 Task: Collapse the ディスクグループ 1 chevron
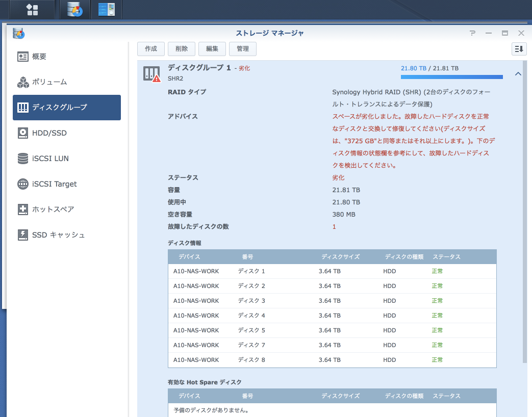click(518, 74)
